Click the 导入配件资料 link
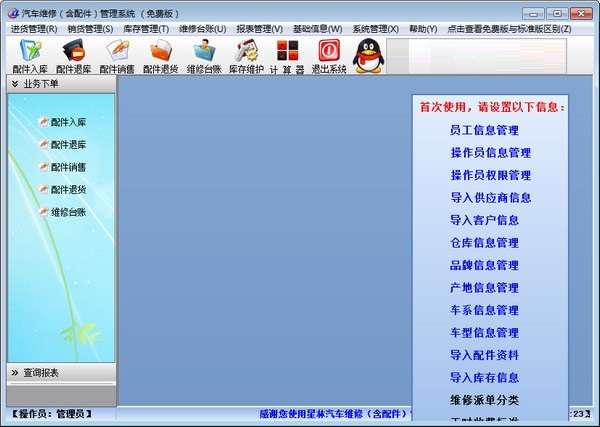 click(x=484, y=355)
